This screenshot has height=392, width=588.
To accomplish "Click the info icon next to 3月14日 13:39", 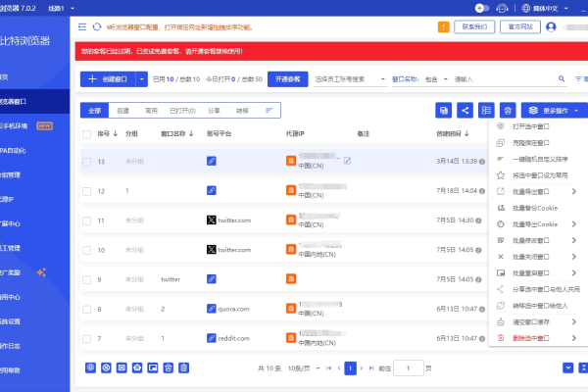I will click(x=482, y=162).
